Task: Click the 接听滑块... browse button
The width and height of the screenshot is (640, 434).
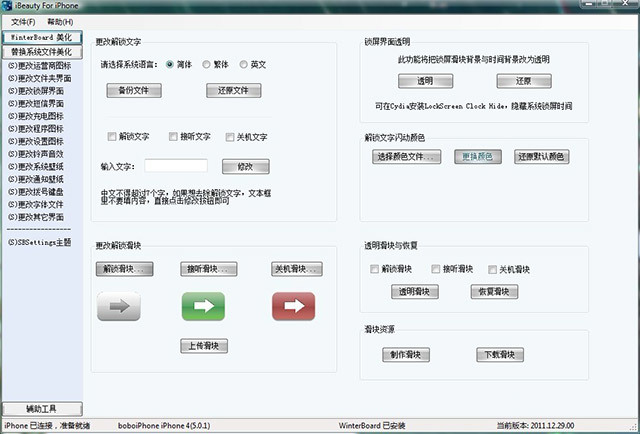Action: pyautogui.click(x=209, y=269)
